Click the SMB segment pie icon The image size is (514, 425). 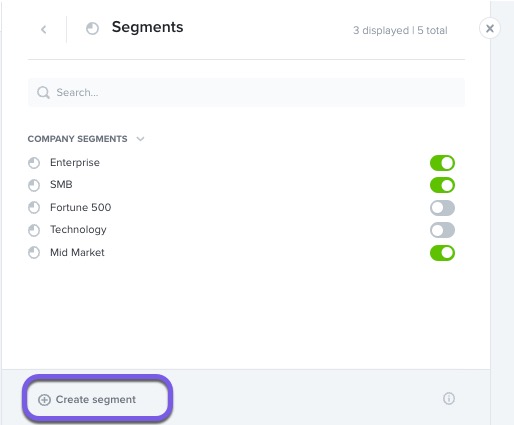[34, 185]
